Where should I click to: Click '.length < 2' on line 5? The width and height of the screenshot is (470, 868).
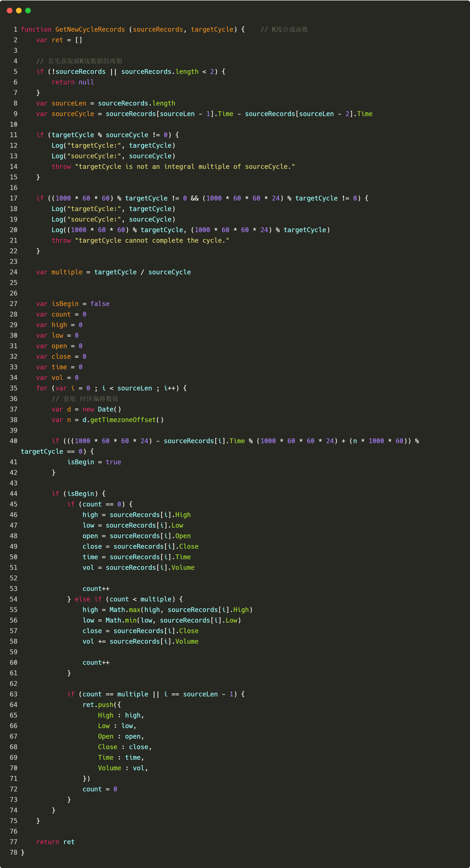(193, 72)
